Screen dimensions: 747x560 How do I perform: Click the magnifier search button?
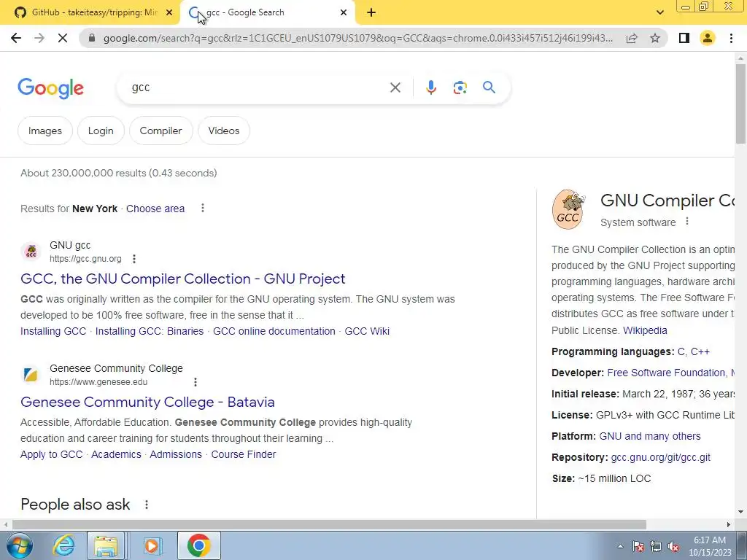(489, 87)
